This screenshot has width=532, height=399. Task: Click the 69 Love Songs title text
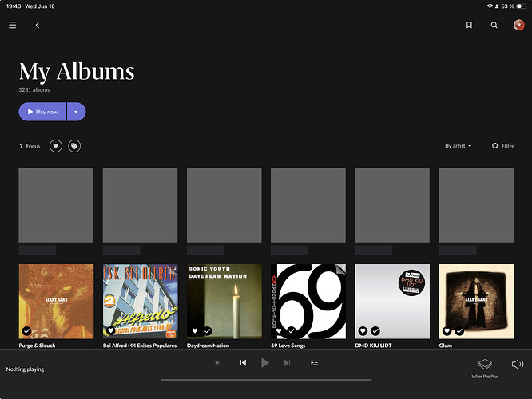(288, 345)
